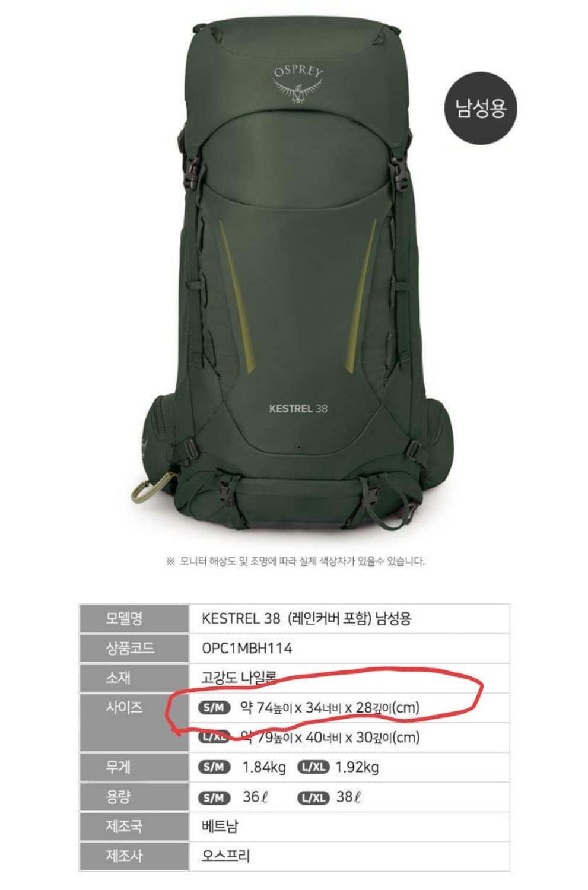The height and width of the screenshot is (890, 588).
Task: Click the L/XL badge in the 무게 row
Action: (x=313, y=767)
